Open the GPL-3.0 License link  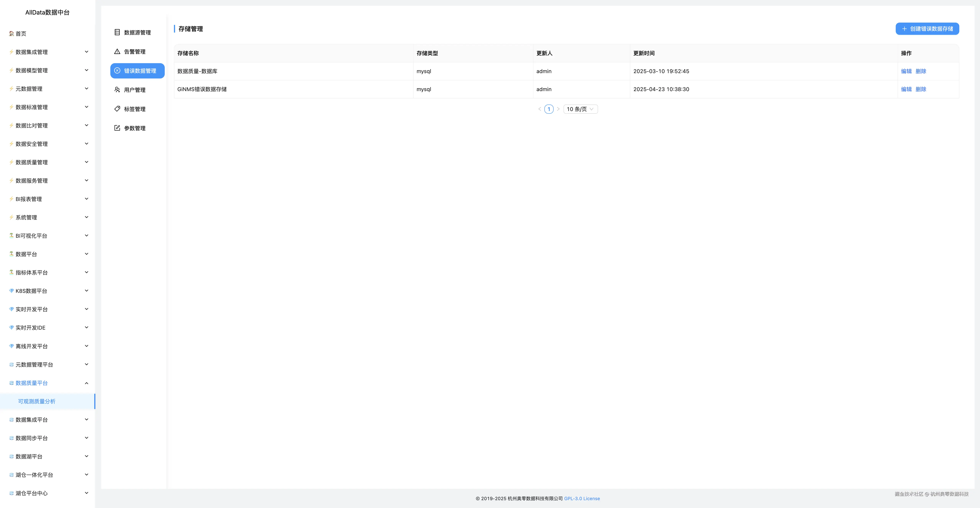pos(582,498)
